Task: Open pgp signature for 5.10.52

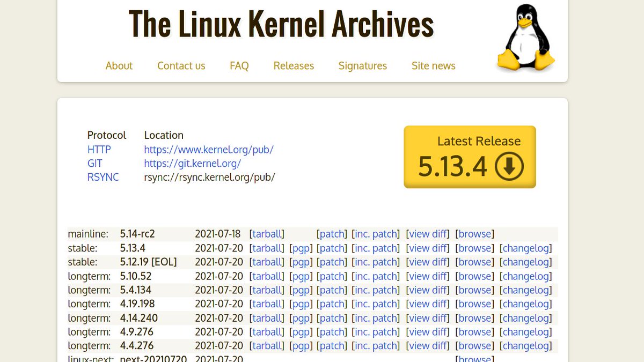Action: click(301, 276)
